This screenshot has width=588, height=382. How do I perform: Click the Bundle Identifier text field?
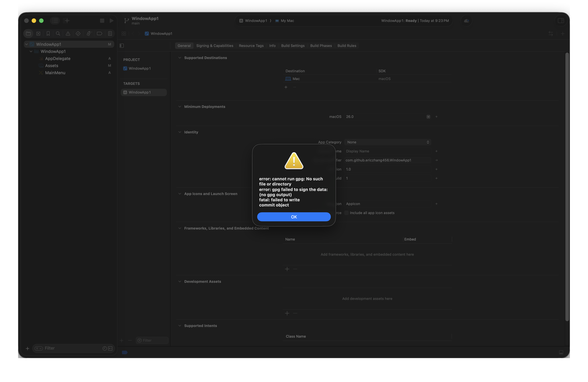(387, 160)
